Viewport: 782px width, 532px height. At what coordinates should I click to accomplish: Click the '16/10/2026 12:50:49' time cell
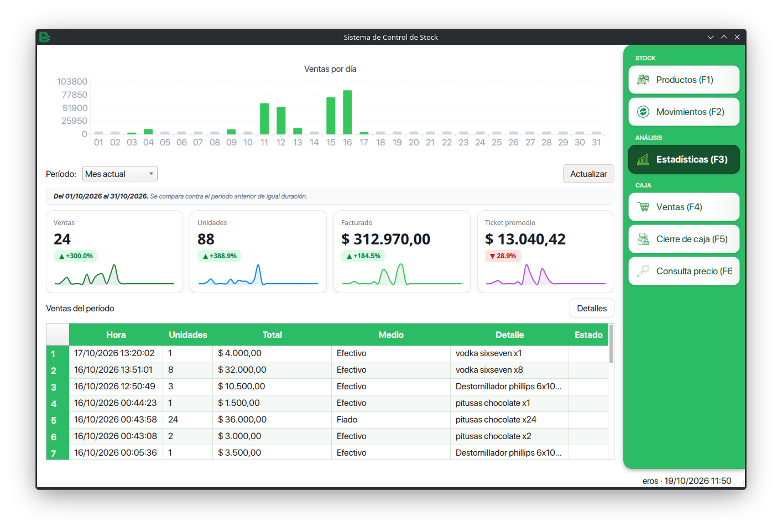click(116, 387)
